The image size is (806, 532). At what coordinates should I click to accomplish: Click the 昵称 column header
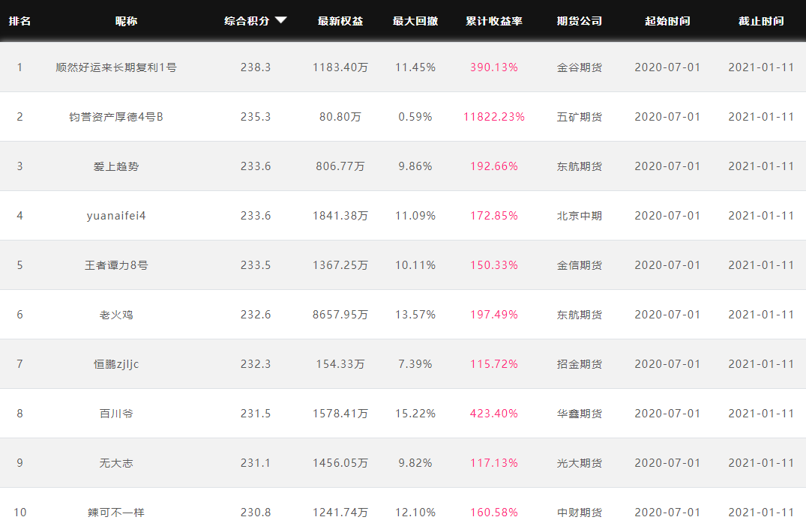127,21
